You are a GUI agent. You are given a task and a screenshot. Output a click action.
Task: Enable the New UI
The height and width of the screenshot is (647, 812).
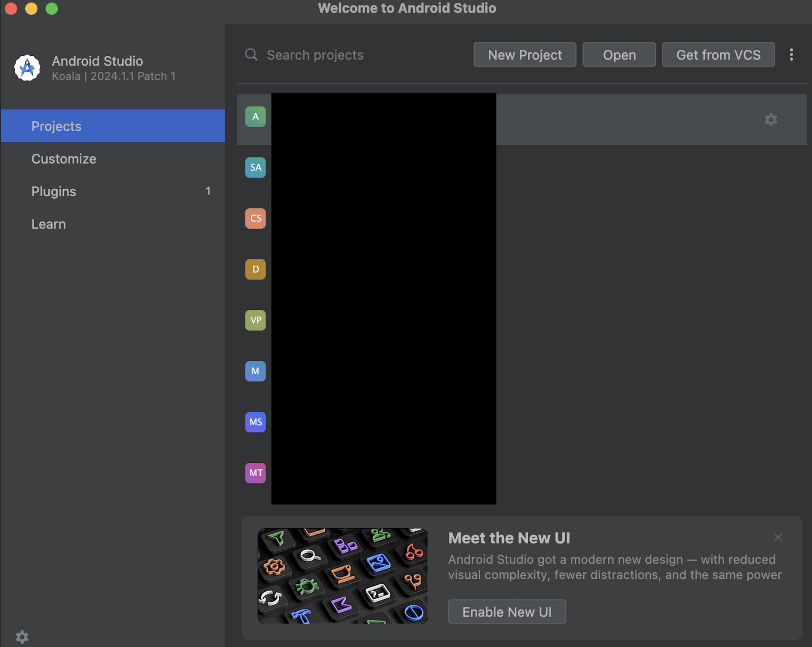507,612
